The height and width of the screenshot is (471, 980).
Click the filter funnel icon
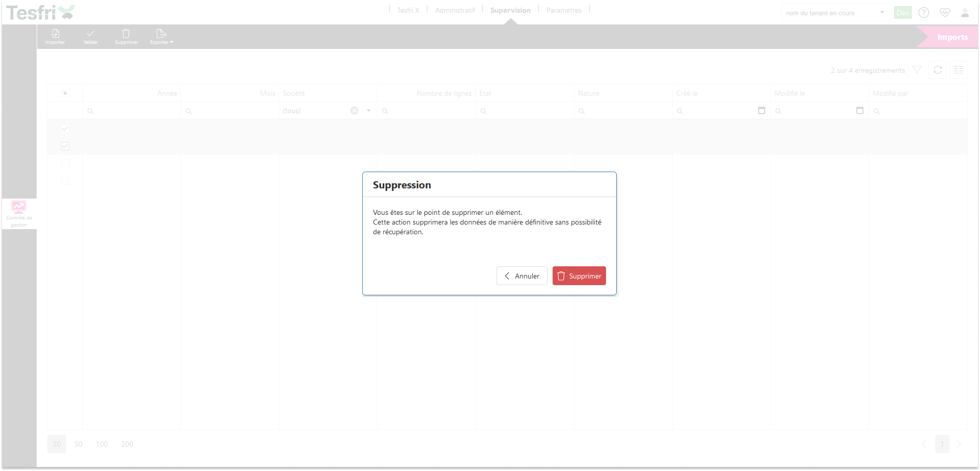coord(917,70)
